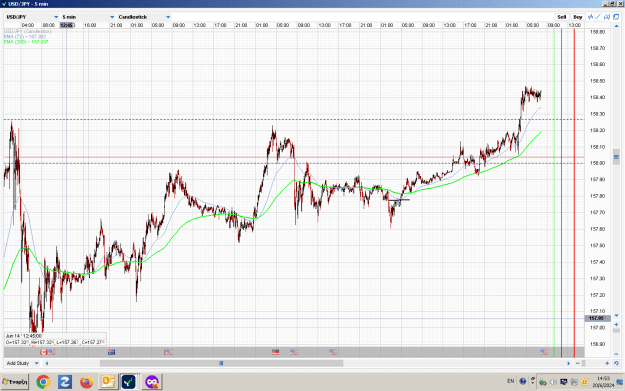Click the vertical price scrollbar thumb

pyautogui.click(x=616, y=157)
